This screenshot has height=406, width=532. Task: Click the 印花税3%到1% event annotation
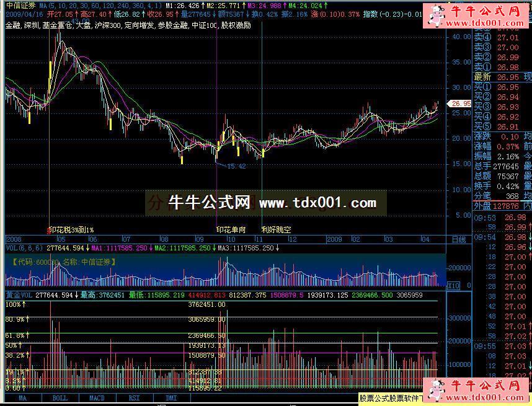click(x=71, y=230)
